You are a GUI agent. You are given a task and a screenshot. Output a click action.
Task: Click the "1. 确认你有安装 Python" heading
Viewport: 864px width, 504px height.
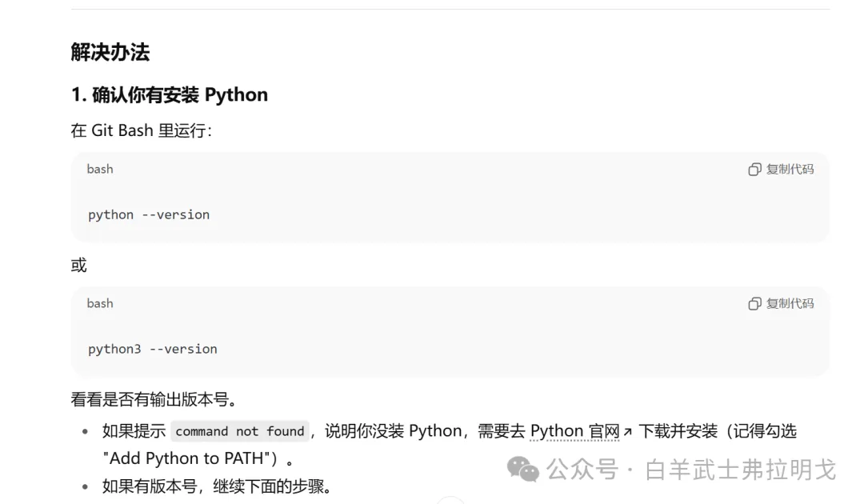pos(170,94)
